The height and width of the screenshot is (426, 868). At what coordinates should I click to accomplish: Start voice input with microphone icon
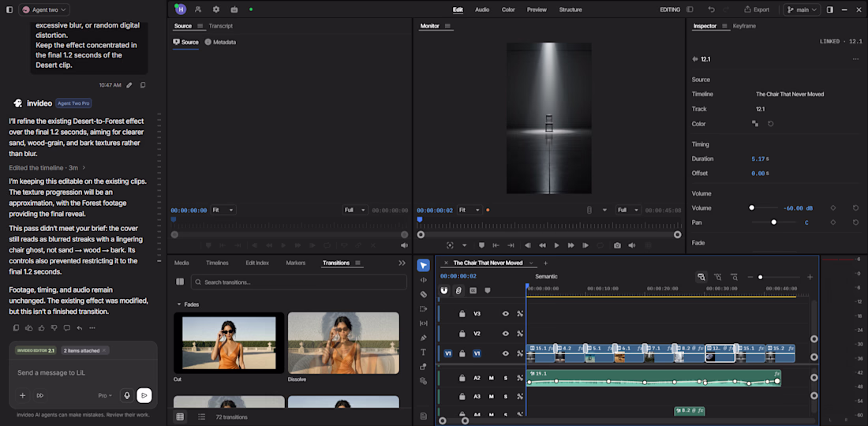tap(127, 395)
